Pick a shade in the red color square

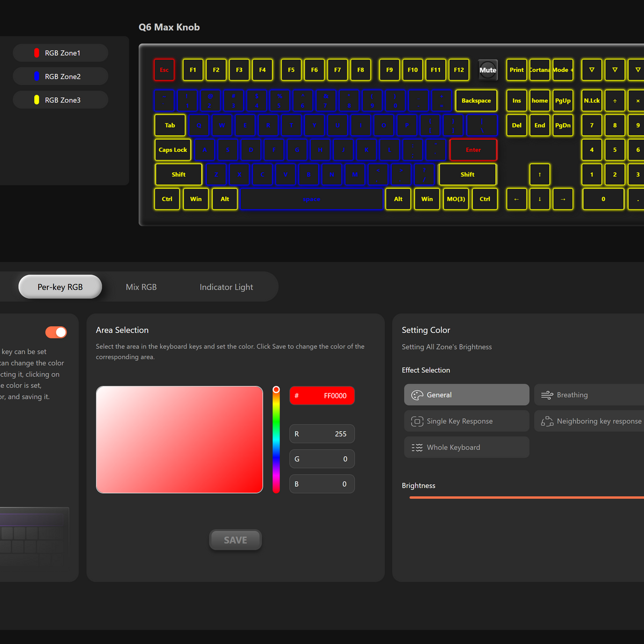pos(179,440)
